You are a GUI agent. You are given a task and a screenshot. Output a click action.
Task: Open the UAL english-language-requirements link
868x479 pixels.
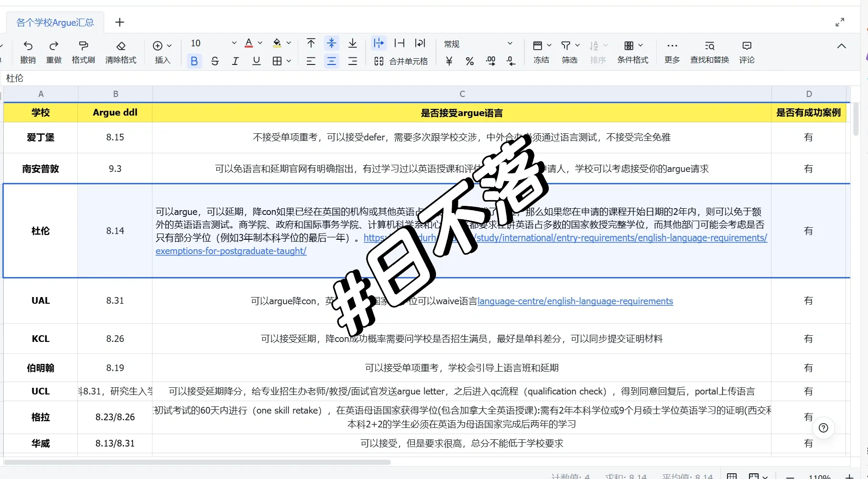coord(575,301)
